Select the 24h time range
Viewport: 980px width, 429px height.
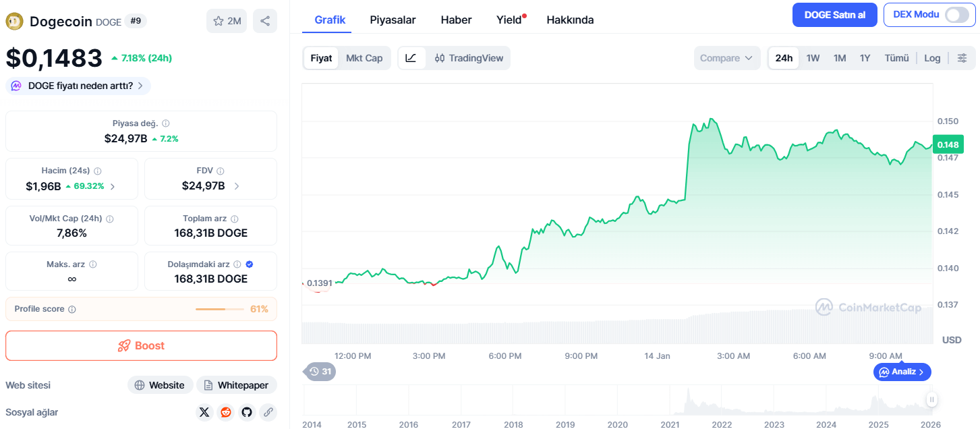784,58
